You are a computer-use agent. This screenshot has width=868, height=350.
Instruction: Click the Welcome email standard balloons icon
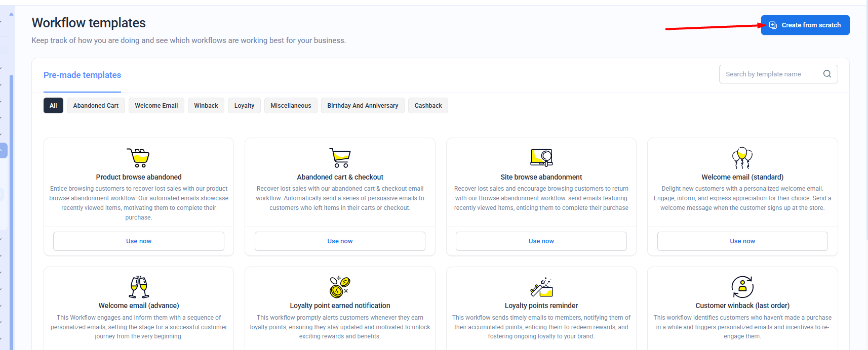[742, 158]
